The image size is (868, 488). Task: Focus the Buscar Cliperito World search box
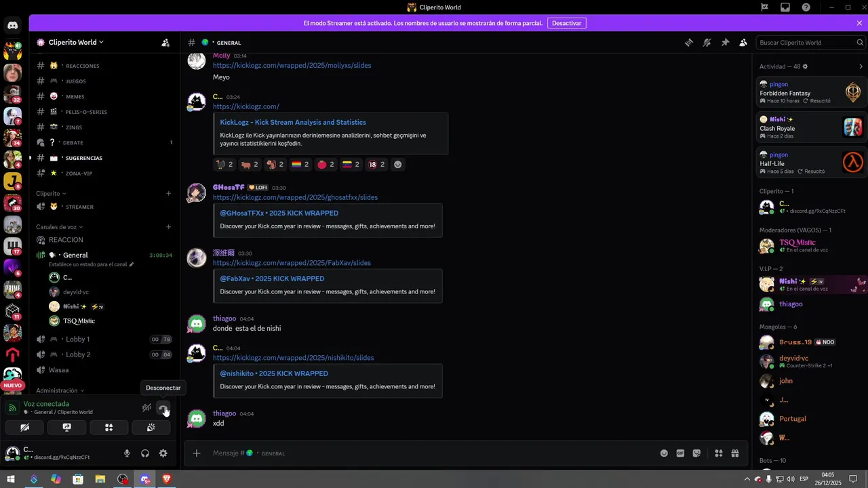(x=810, y=43)
